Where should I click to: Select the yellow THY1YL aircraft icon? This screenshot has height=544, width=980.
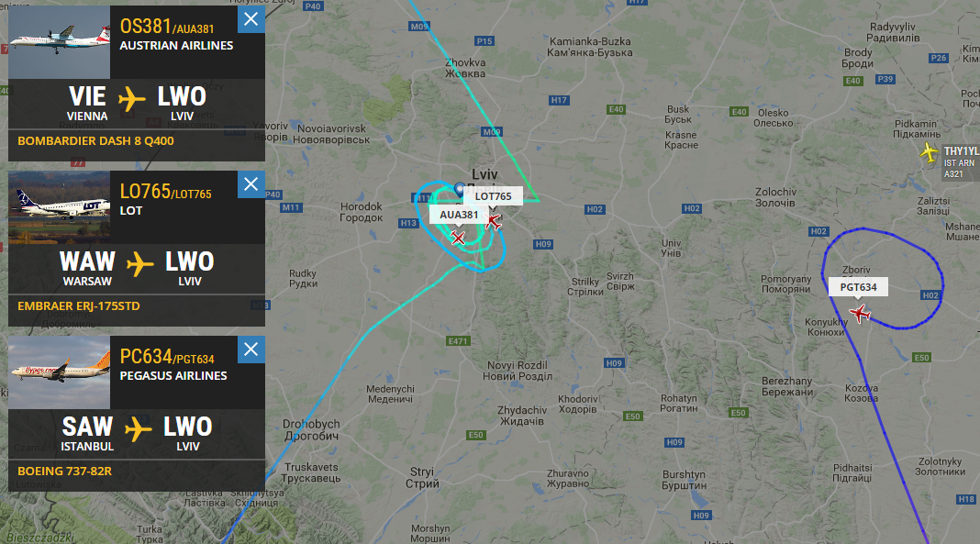[x=930, y=151]
